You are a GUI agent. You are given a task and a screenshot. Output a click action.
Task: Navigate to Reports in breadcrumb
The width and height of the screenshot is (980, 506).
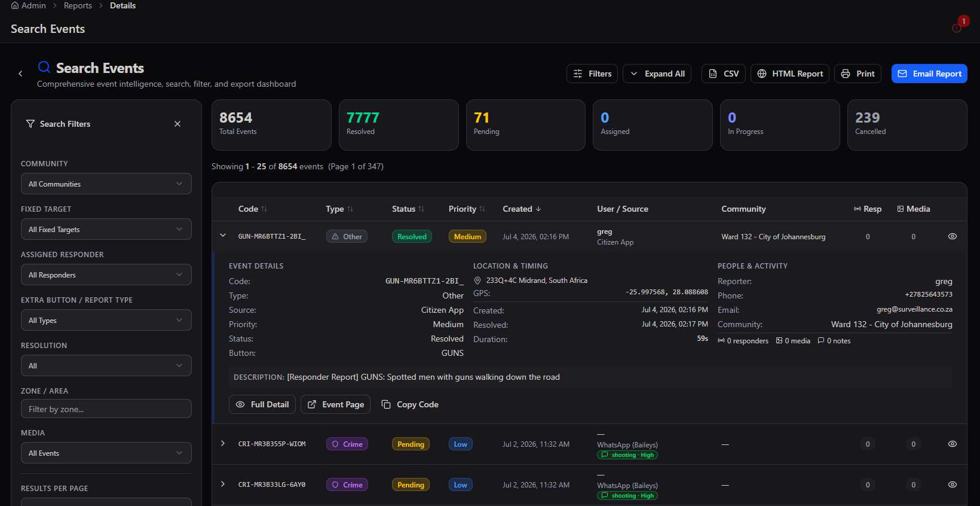(x=78, y=5)
